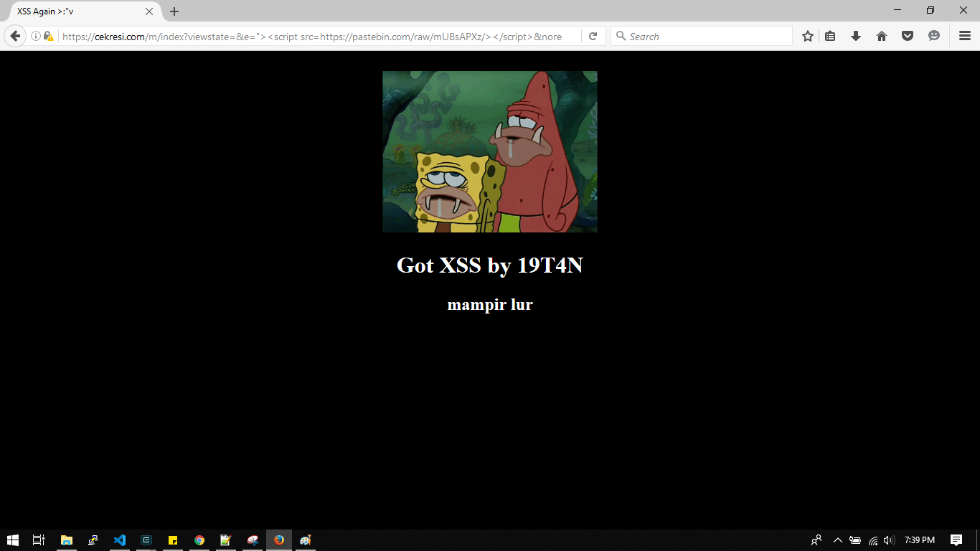Minimize the Firefox window
This screenshot has width=980, height=551.
click(897, 10)
